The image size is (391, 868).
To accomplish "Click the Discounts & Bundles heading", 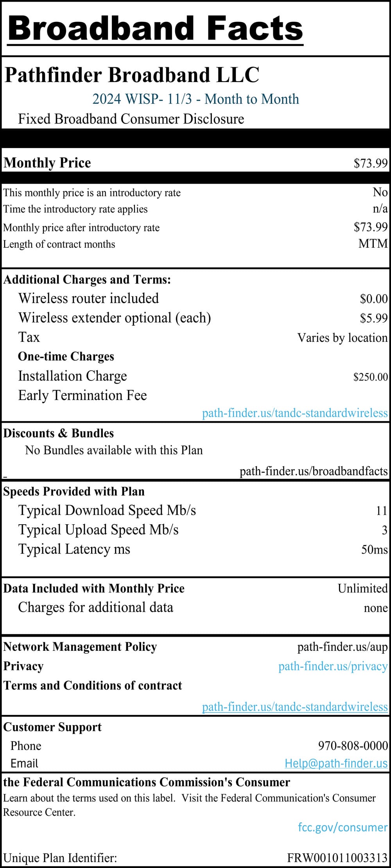I will click(x=59, y=433).
